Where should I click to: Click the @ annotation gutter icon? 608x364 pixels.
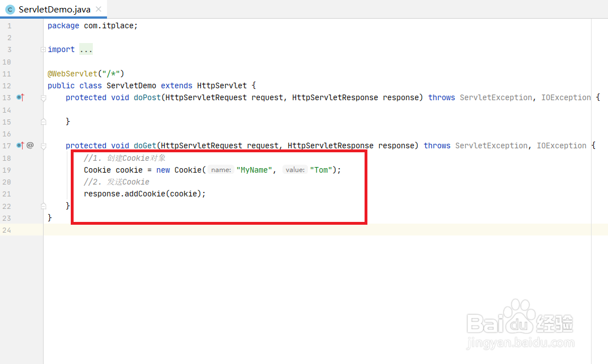(x=31, y=145)
